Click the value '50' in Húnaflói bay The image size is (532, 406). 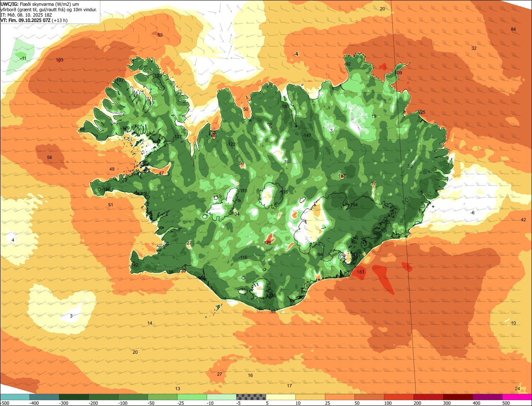point(246,109)
